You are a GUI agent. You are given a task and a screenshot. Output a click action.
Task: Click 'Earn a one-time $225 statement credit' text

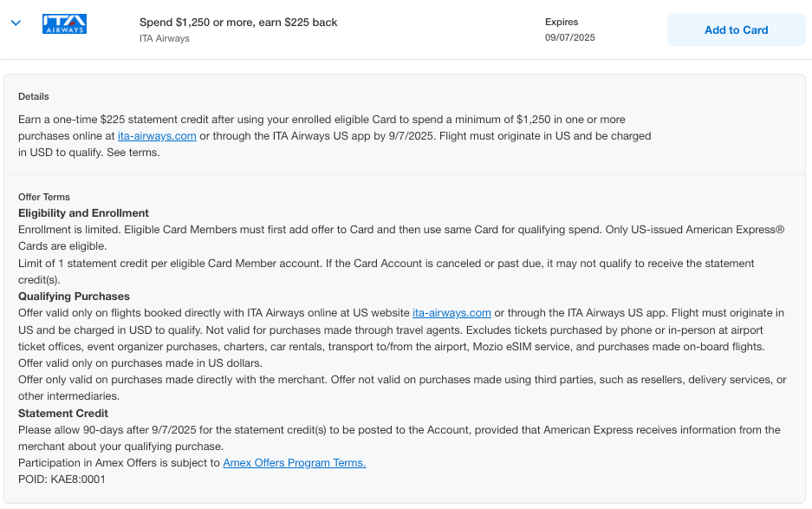(x=335, y=136)
